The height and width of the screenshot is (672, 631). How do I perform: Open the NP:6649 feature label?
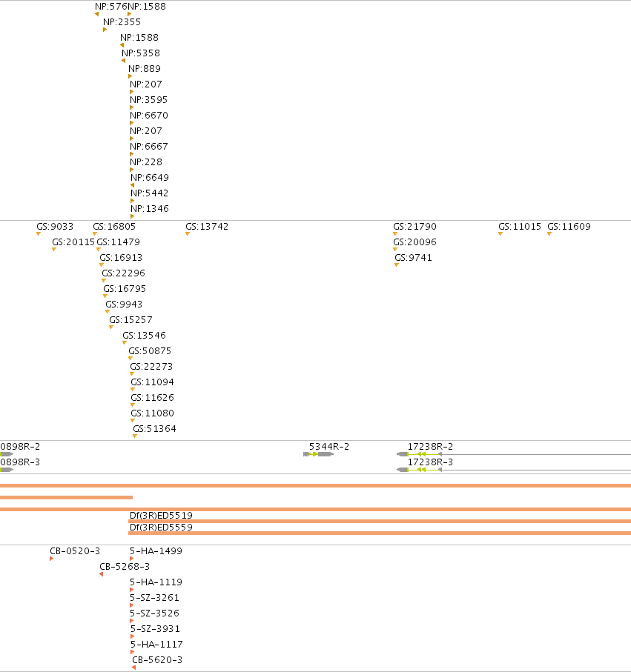tap(150, 177)
